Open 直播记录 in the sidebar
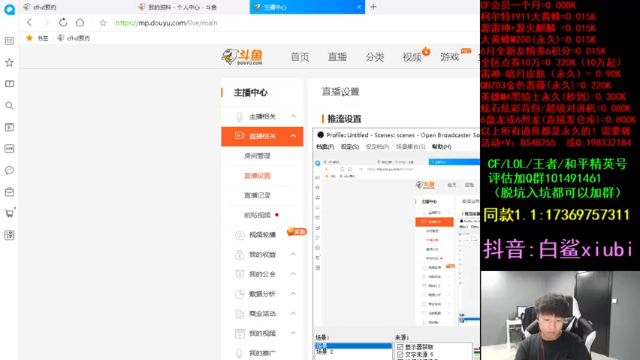The image size is (640, 360). pyautogui.click(x=257, y=195)
